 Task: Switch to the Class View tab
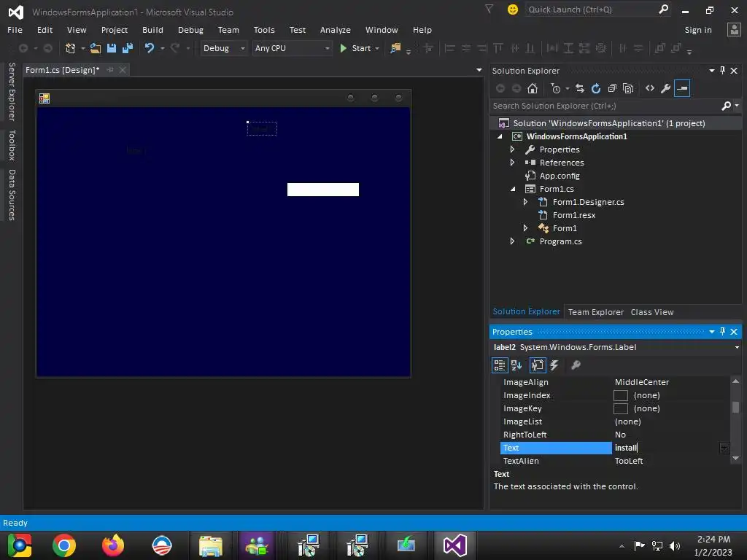tap(651, 312)
